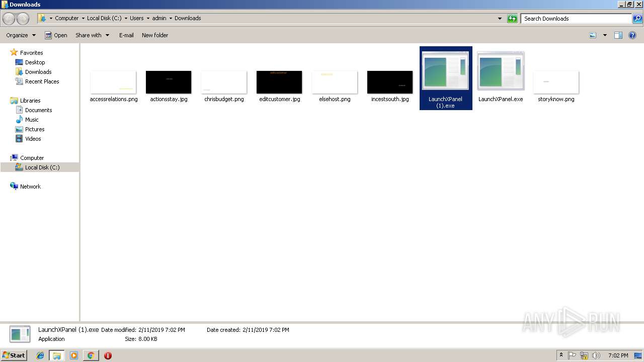Navigate to the Users breadcrumb
The height and width of the screenshot is (362, 644).
coord(137,18)
